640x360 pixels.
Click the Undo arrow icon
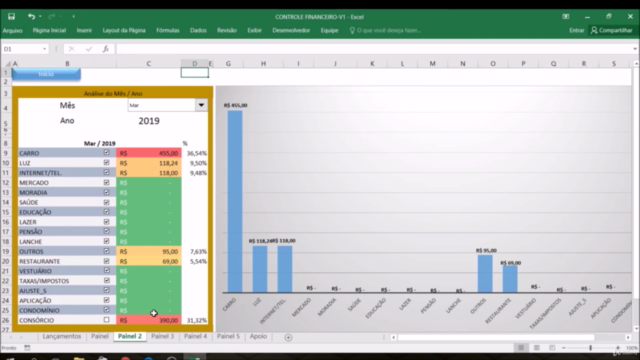(31, 16)
